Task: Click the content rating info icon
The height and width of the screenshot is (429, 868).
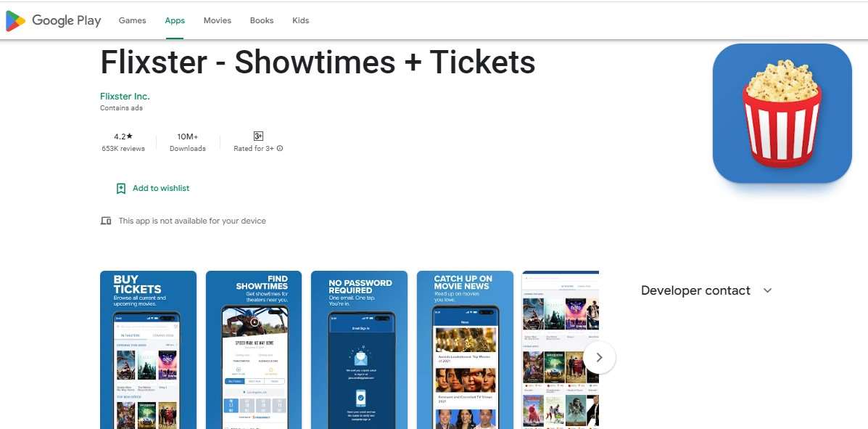Action: pos(280,149)
